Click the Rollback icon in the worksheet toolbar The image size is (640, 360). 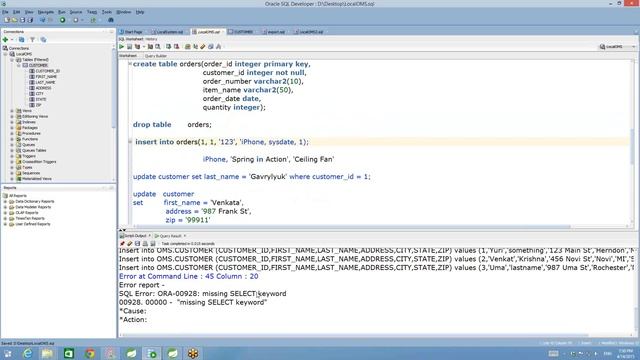[x=176, y=47]
